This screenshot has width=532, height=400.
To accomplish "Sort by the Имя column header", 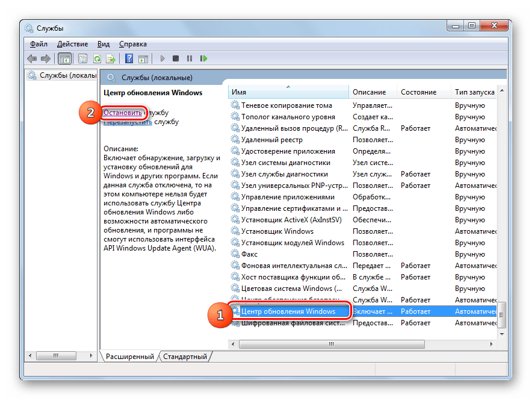I will pos(288,92).
